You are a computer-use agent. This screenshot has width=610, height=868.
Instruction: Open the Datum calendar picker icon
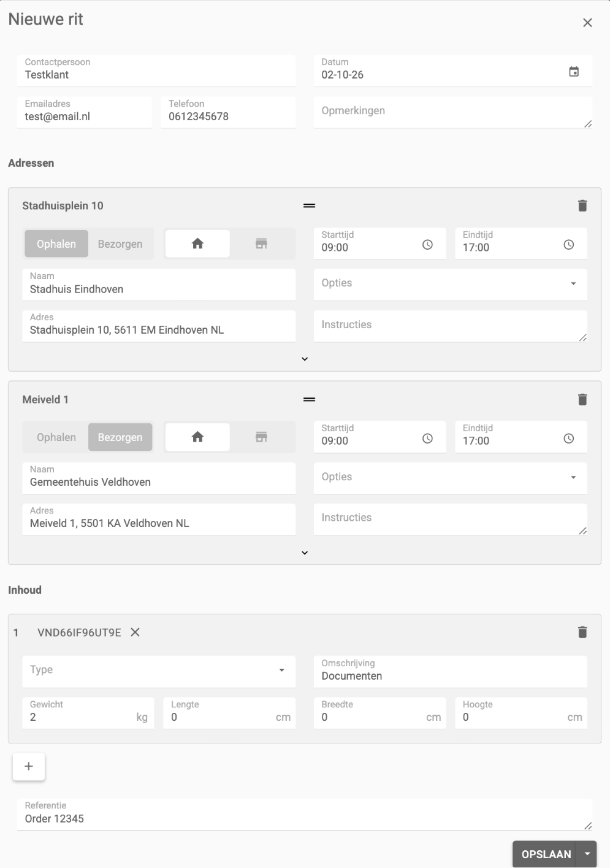click(x=574, y=72)
